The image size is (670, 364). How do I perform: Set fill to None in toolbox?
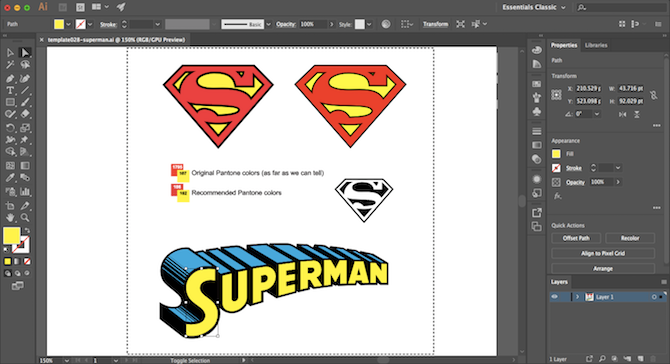tap(27, 261)
